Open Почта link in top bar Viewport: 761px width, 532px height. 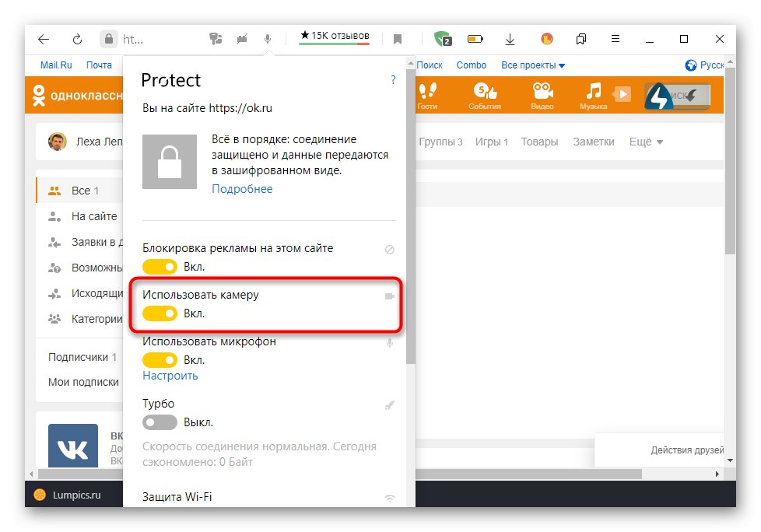(99, 65)
